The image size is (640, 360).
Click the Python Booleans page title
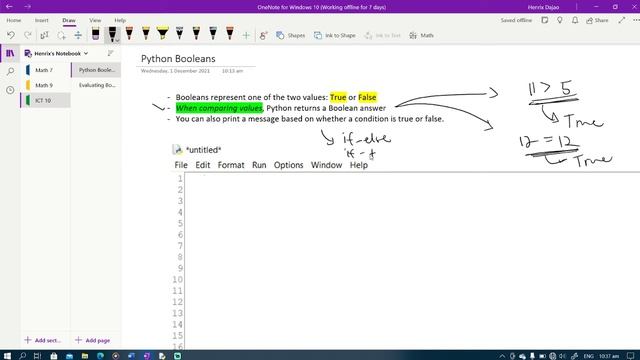pos(178,58)
